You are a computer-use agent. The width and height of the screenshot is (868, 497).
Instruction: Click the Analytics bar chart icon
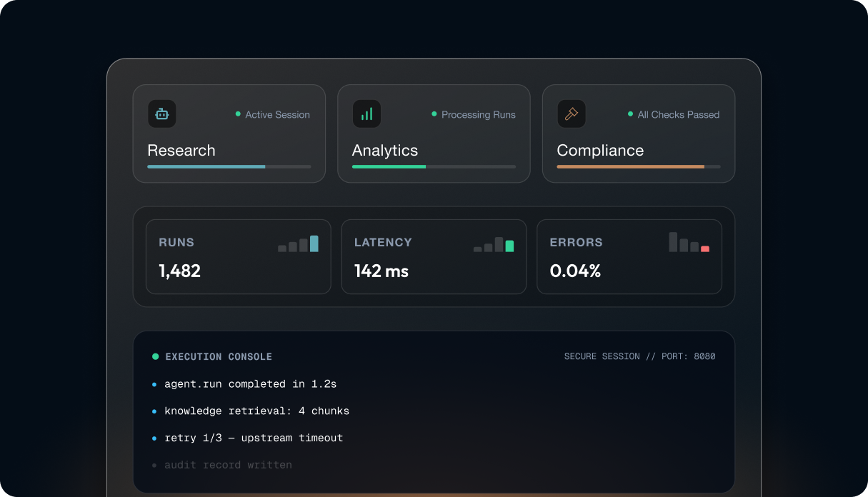[366, 114]
